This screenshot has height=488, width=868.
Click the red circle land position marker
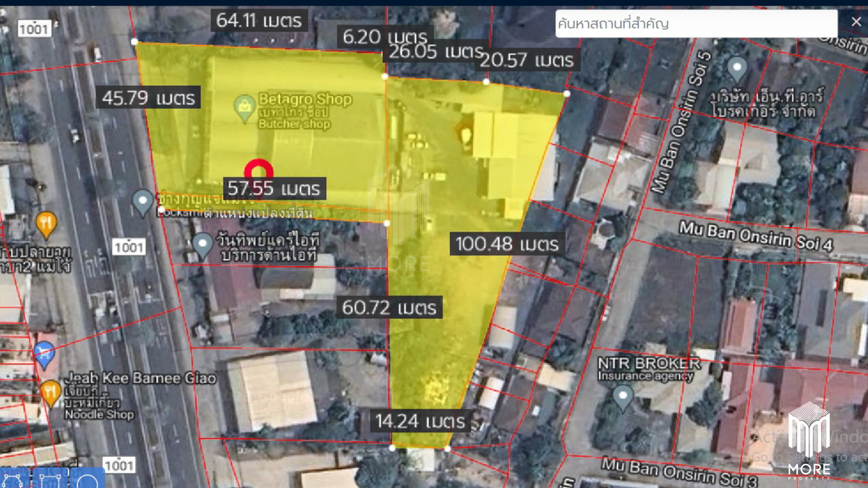258,171
